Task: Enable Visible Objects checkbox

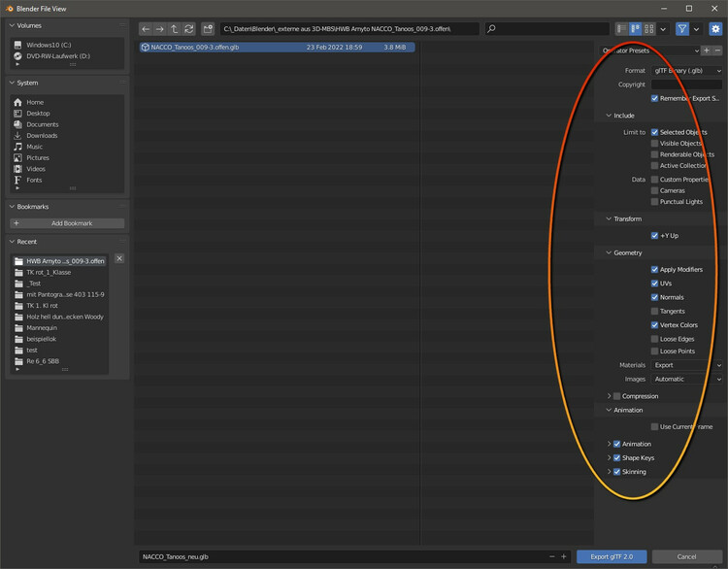Action: point(654,144)
